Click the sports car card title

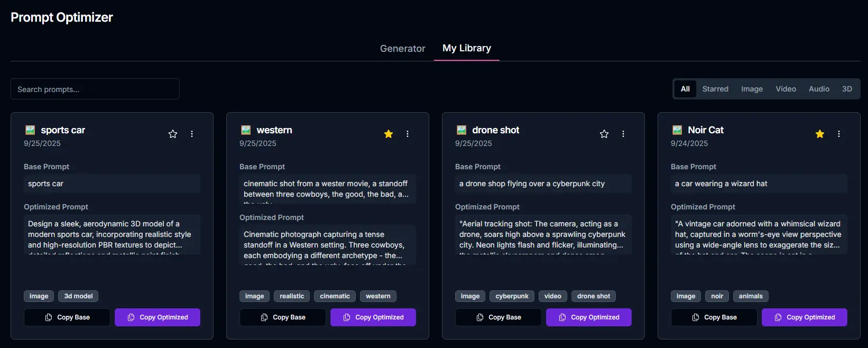pyautogui.click(x=63, y=130)
